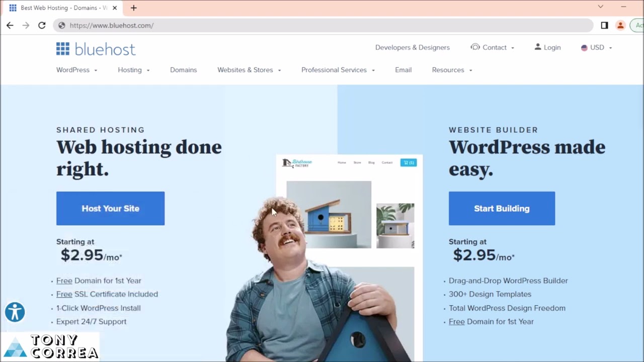The height and width of the screenshot is (362, 644).
Task: Select the Best Web Hosting browser tab
Action: pyautogui.click(x=63, y=8)
